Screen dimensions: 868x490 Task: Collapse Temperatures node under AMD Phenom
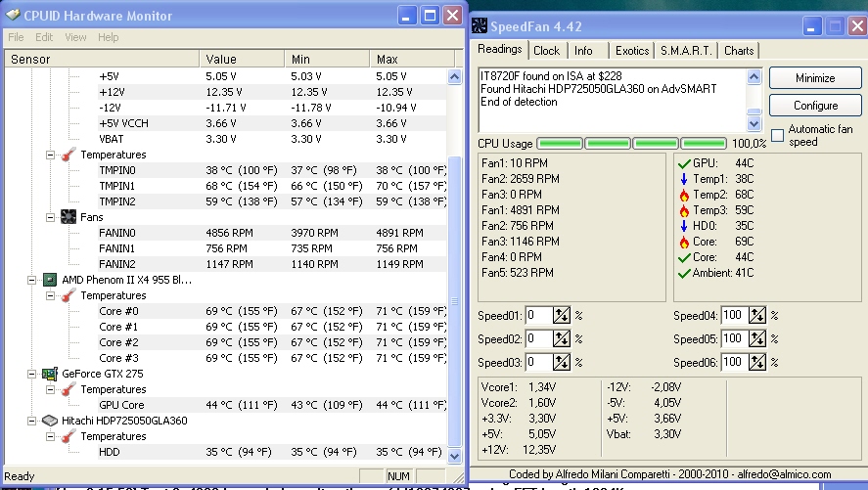[50, 296]
